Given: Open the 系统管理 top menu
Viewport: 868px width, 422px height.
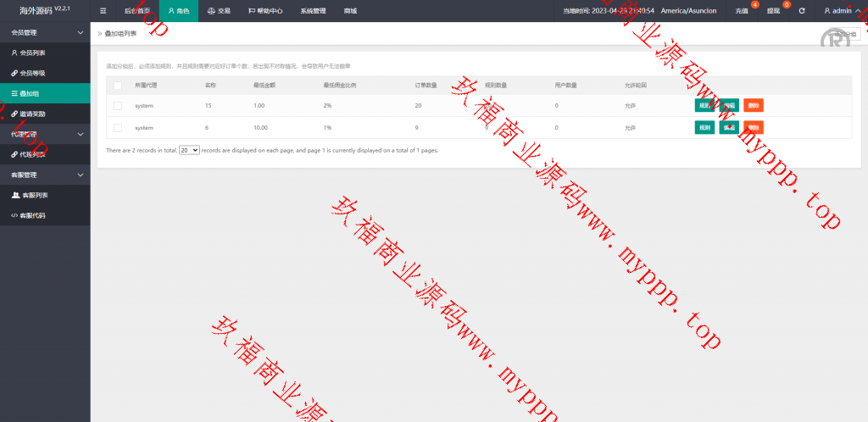Looking at the screenshot, I should point(313,11).
